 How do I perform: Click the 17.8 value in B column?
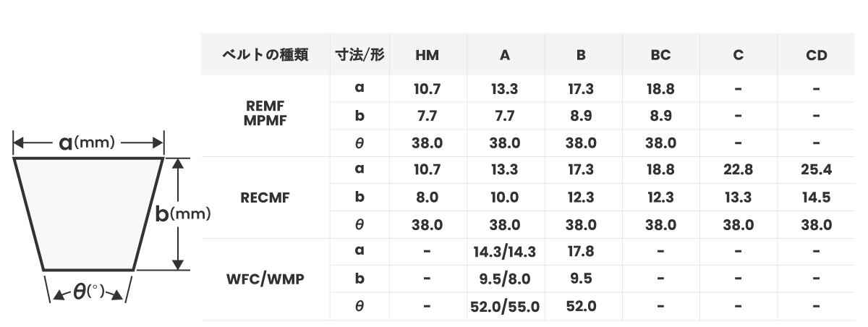pos(581,252)
